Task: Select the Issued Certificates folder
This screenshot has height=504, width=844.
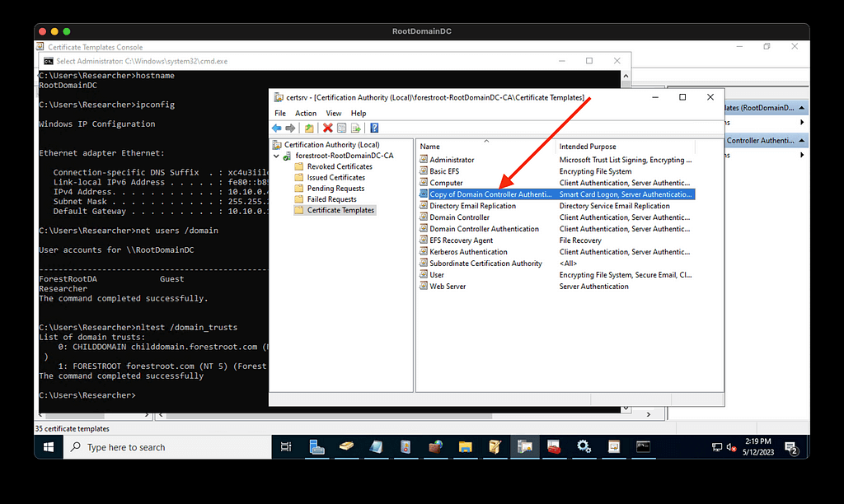Action: point(335,177)
